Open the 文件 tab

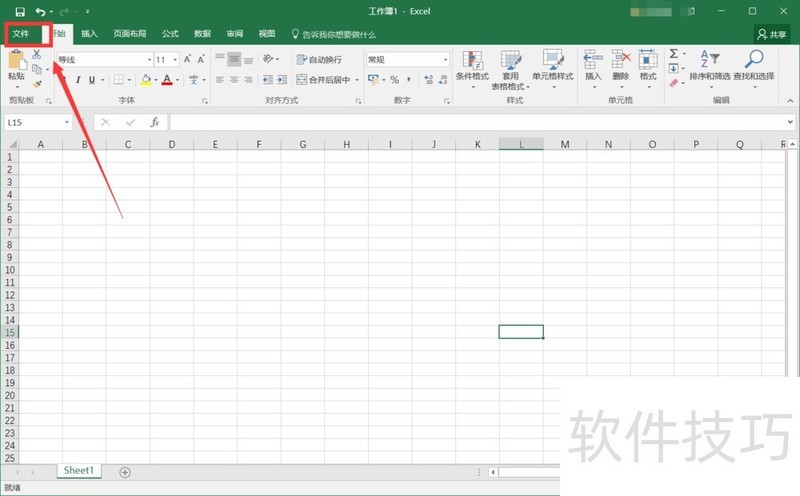[x=21, y=34]
